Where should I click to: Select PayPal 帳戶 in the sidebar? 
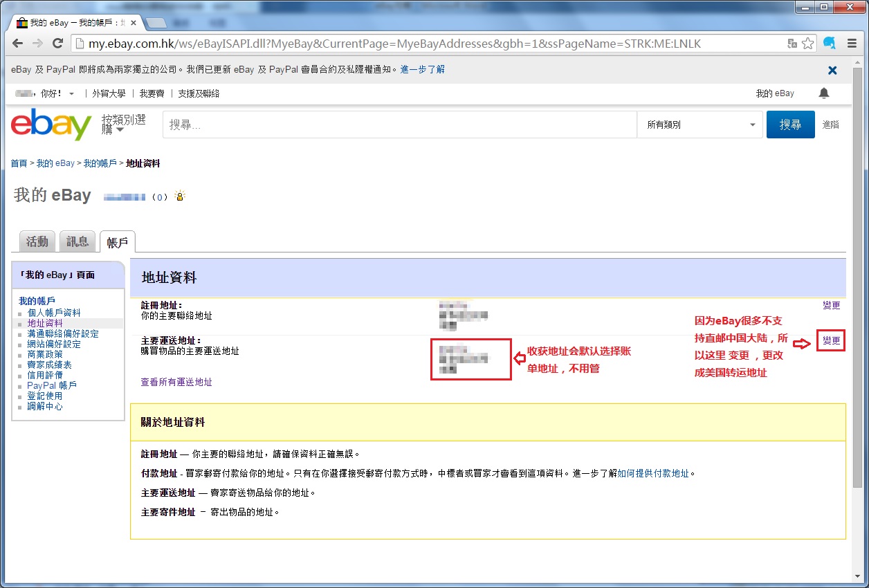tap(52, 385)
